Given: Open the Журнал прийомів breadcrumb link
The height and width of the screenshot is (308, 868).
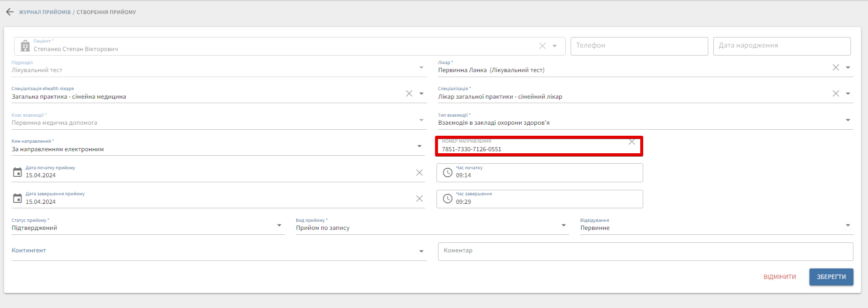Looking at the screenshot, I should [x=45, y=12].
